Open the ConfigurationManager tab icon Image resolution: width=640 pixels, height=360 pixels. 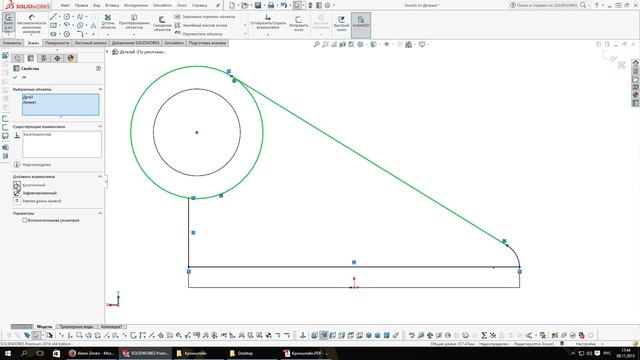(x=44, y=58)
